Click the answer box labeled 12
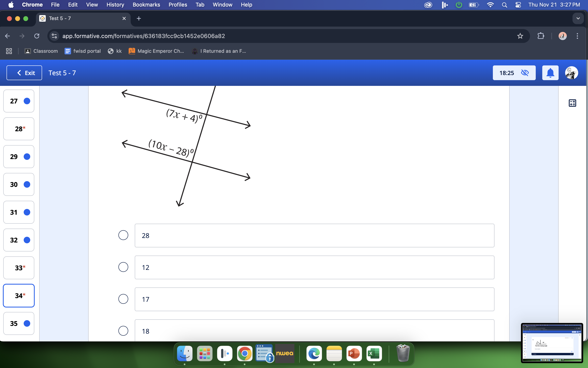 point(314,267)
